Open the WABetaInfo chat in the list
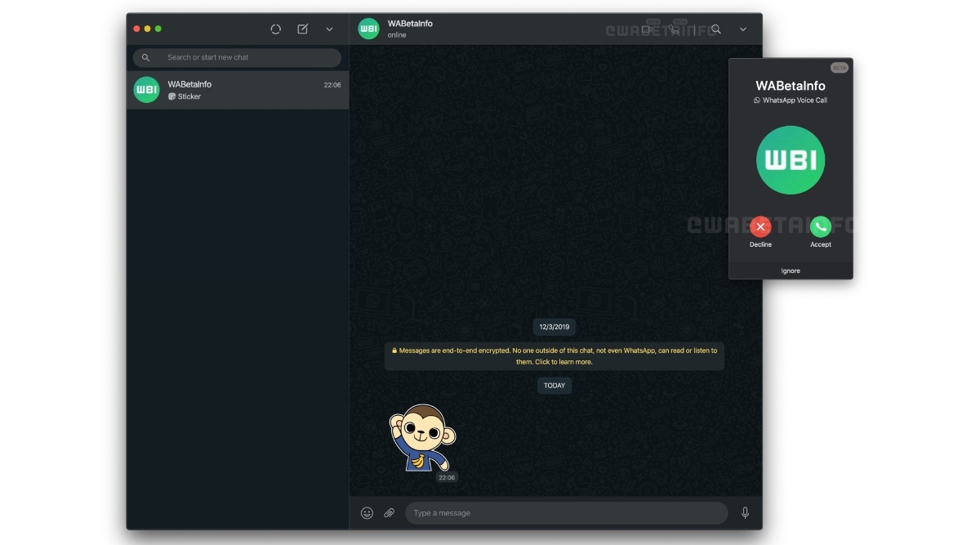The image size is (980, 545). point(238,90)
